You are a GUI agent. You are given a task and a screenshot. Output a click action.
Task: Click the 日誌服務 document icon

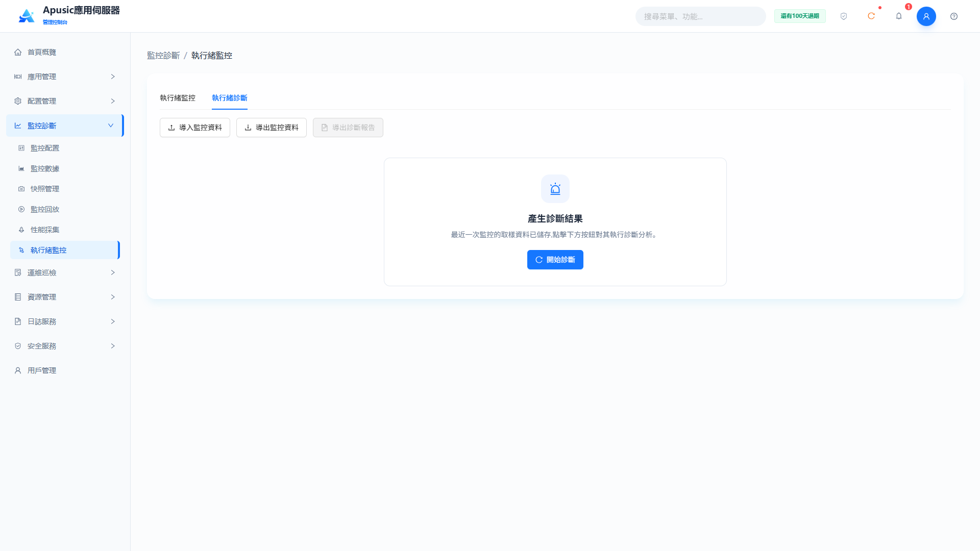coord(18,321)
